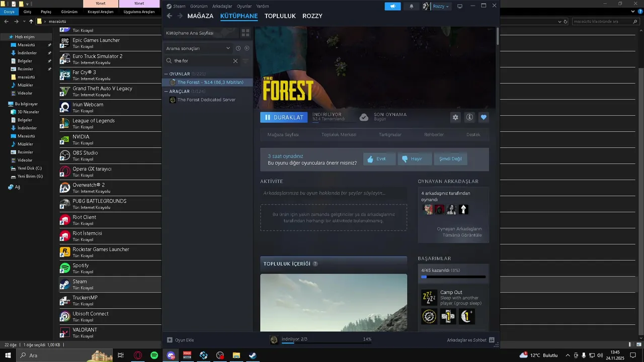Collapse the OYUNLAR category
Screen dimensions: 644x362
(x=167, y=74)
